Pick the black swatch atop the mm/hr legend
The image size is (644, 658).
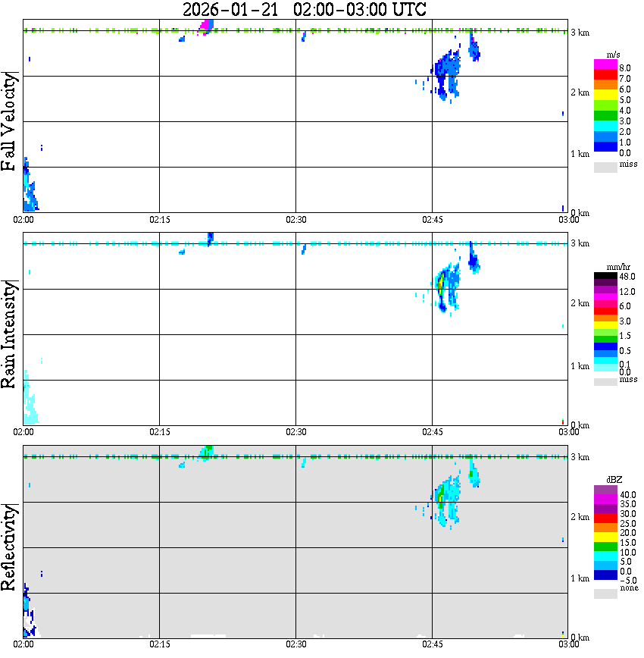(x=605, y=276)
